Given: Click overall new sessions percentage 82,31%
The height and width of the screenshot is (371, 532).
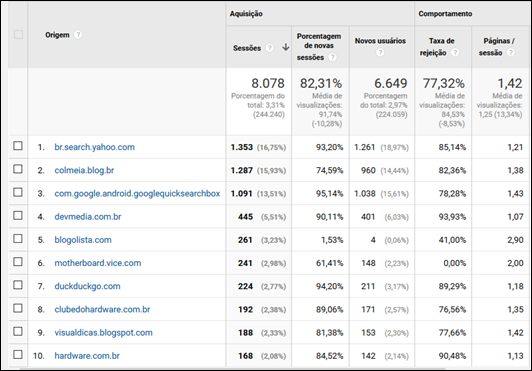Looking at the screenshot, I should 321,83.
